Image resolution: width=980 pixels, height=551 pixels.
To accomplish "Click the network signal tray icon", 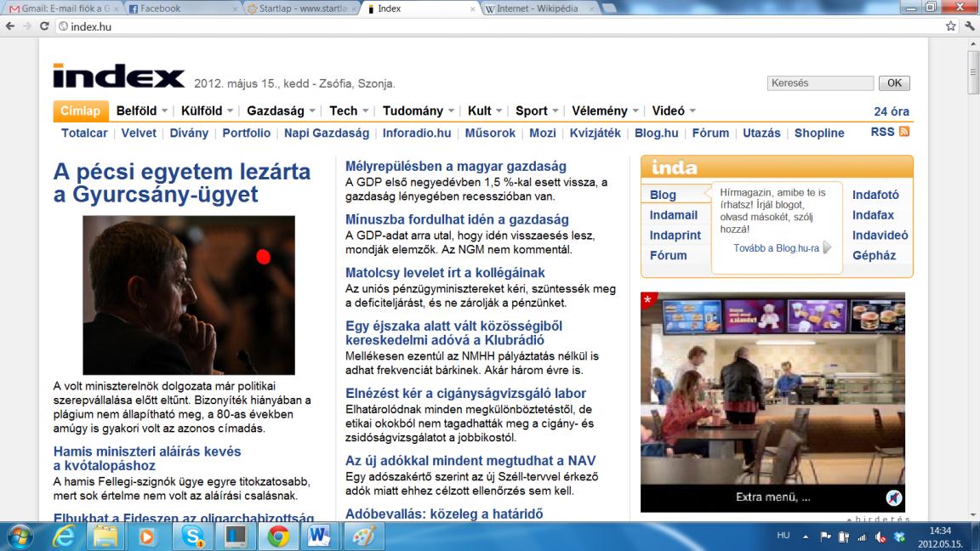I will tap(862, 537).
